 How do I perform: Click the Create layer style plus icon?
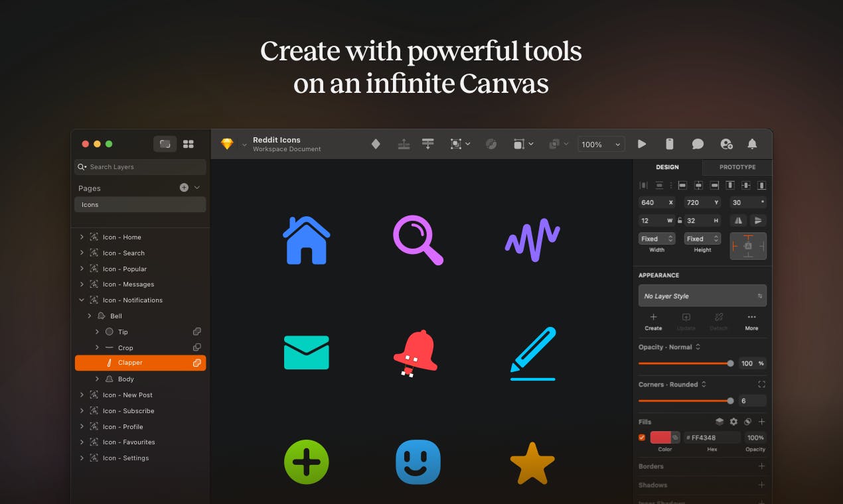click(x=653, y=317)
